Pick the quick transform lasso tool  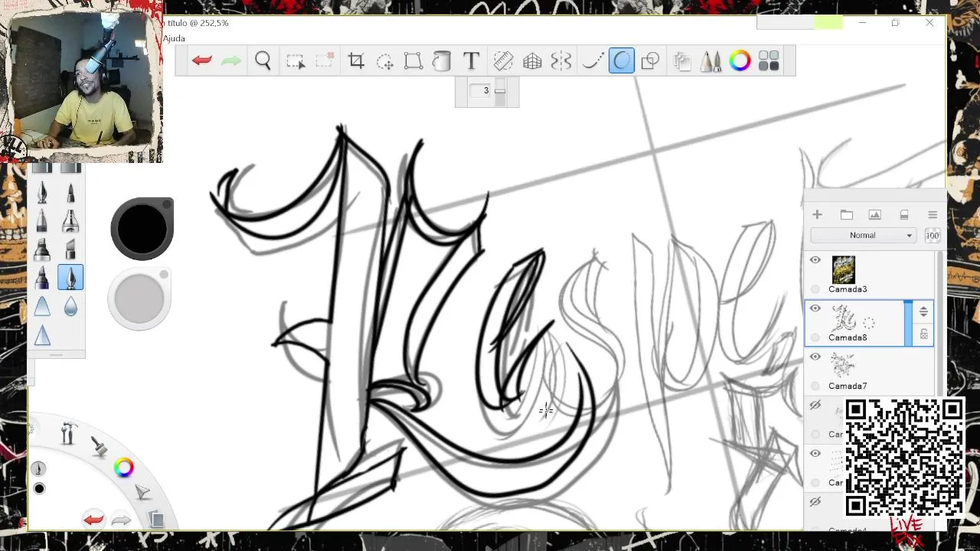[385, 61]
